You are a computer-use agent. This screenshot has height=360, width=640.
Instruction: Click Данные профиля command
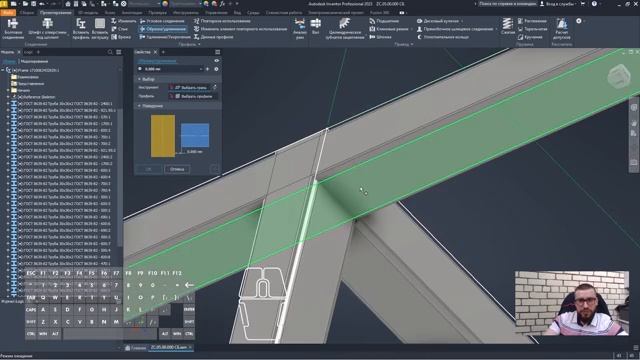[213, 37]
